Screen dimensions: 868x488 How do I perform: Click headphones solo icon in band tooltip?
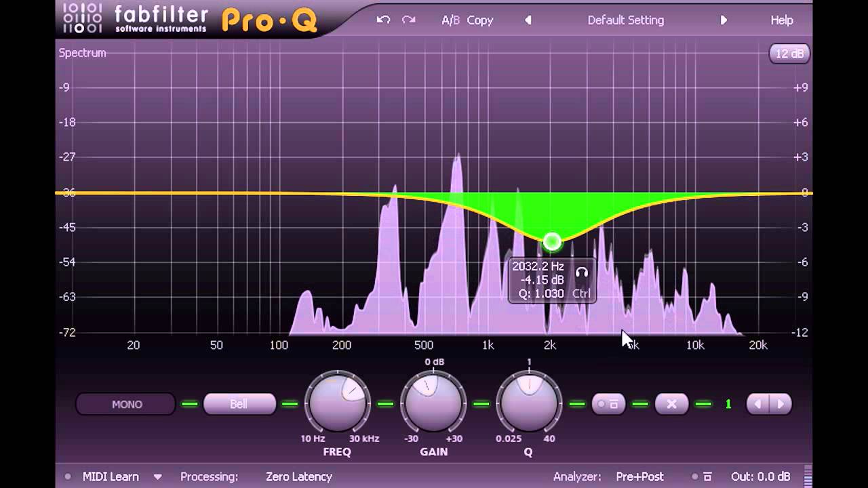tap(581, 272)
